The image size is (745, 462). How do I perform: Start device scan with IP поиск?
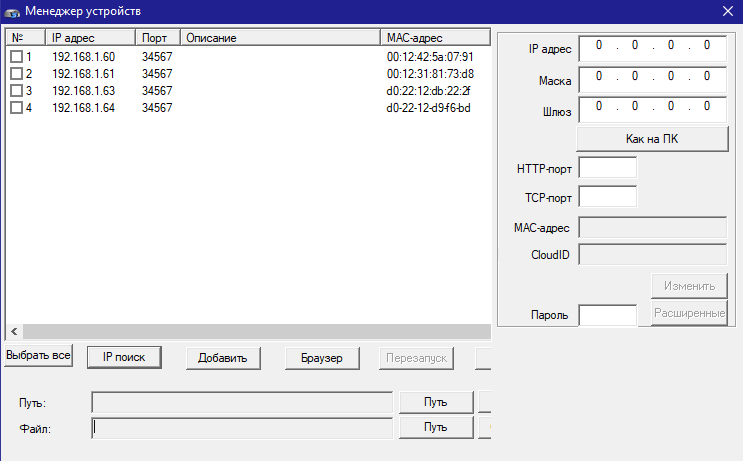pos(124,357)
